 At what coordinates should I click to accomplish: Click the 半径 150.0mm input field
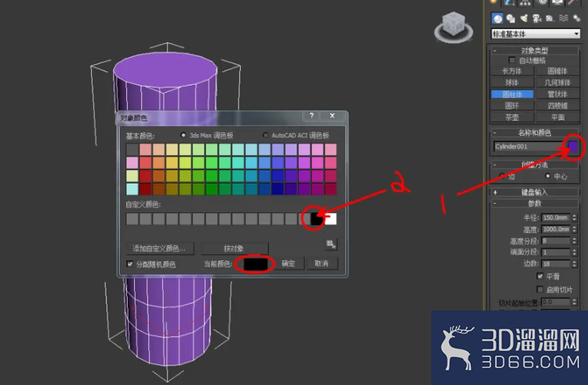coord(556,217)
